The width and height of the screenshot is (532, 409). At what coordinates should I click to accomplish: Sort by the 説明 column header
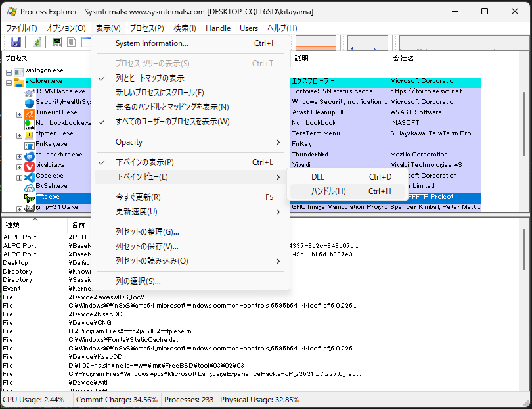tap(340, 59)
